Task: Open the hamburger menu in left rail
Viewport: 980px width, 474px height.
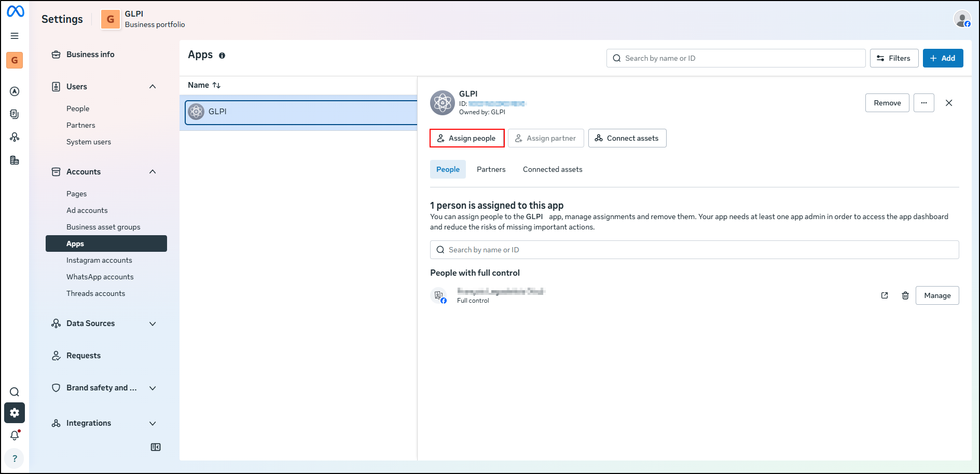Action: [15, 36]
